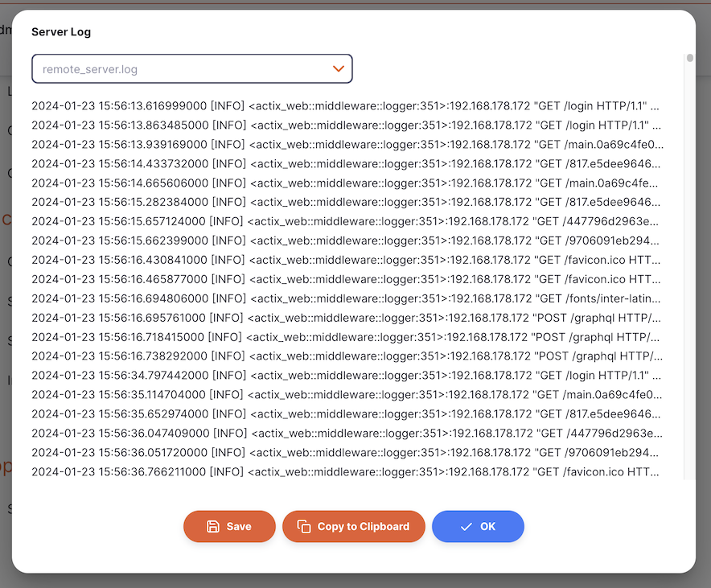
Task: Select log line timestamped 15:56:16.718415000
Action: (x=346, y=337)
